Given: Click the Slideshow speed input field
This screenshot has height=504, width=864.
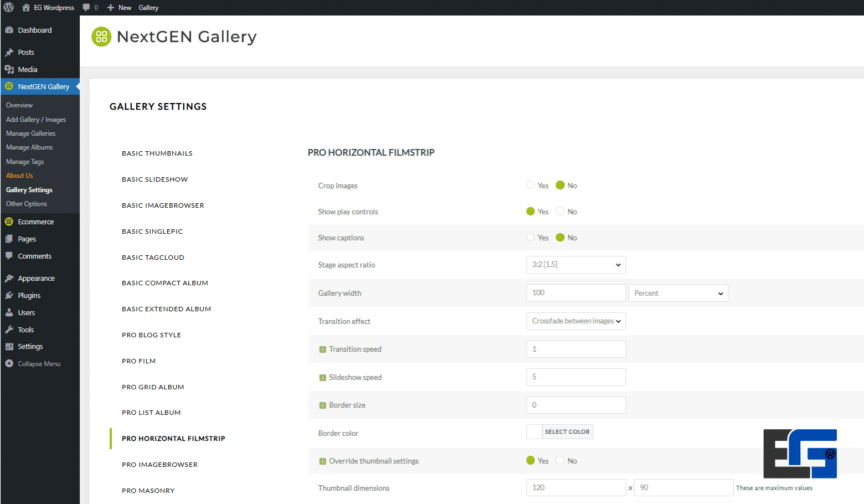Looking at the screenshot, I should (x=575, y=377).
